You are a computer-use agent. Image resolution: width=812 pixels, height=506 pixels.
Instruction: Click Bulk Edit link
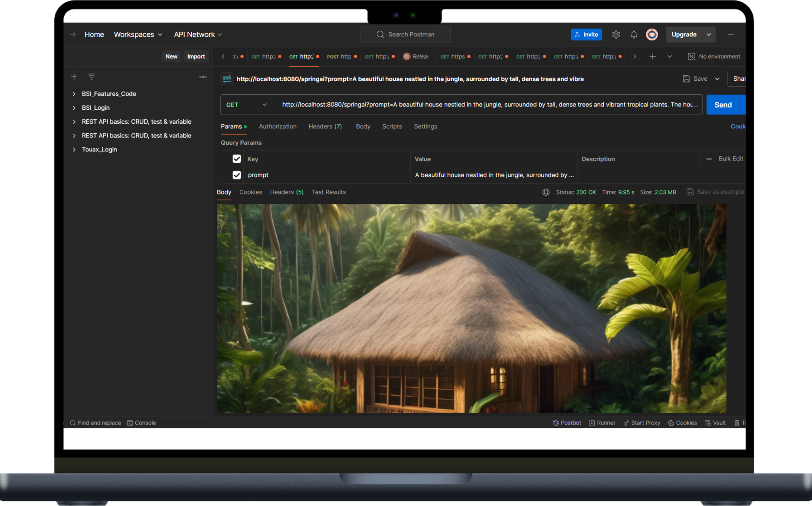[x=731, y=159]
